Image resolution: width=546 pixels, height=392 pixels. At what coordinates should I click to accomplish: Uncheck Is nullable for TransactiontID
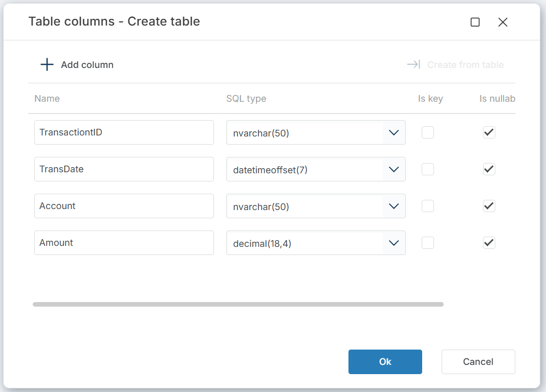tap(489, 132)
